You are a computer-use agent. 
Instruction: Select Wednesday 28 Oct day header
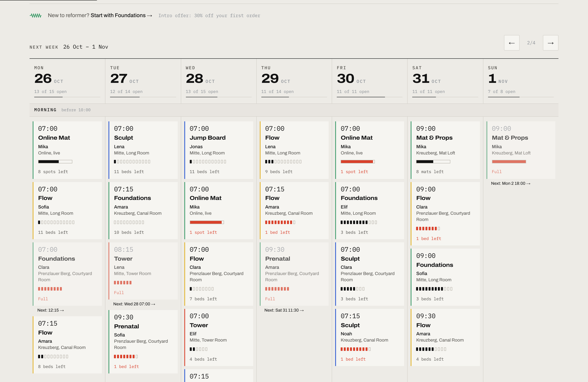point(219,81)
